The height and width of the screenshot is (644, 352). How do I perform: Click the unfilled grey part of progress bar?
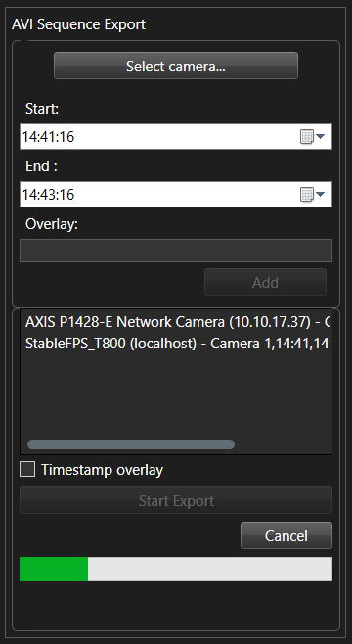[x=210, y=569]
